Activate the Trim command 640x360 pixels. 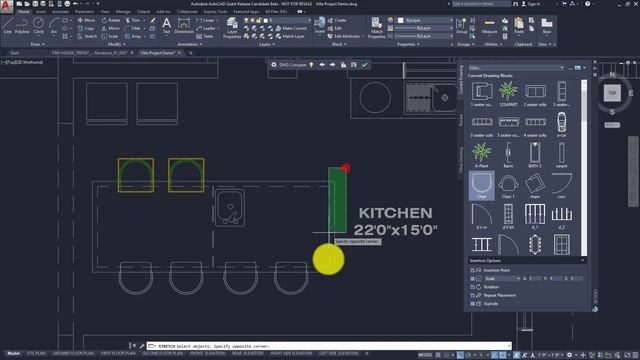coord(133,20)
